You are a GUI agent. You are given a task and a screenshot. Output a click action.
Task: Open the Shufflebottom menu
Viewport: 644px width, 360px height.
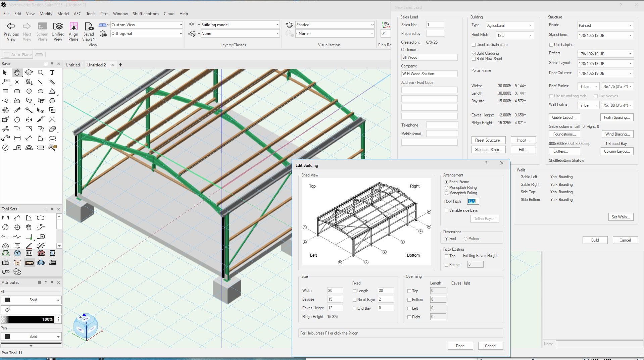coord(145,14)
